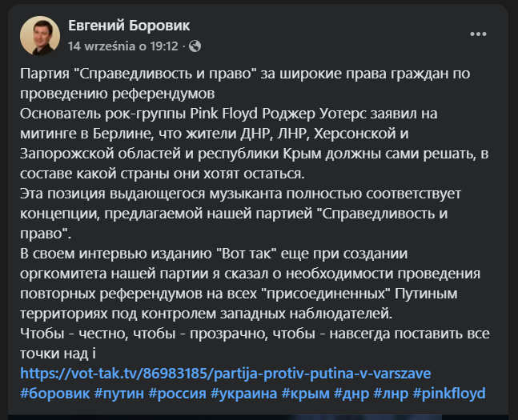Click the words Pink Floyd in the post
The width and height of the screenshot is (518, 420).
click(x=223, y=114)
